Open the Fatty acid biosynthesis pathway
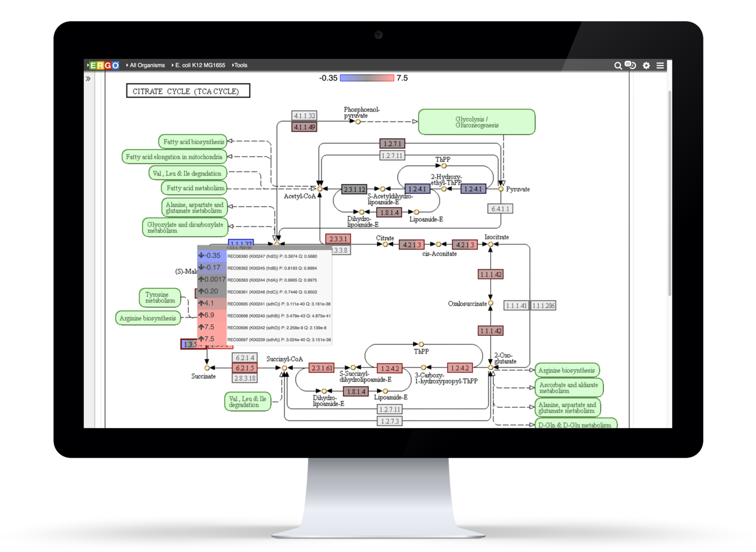Viewport: 756px width, 552px height. pos(193,142)
